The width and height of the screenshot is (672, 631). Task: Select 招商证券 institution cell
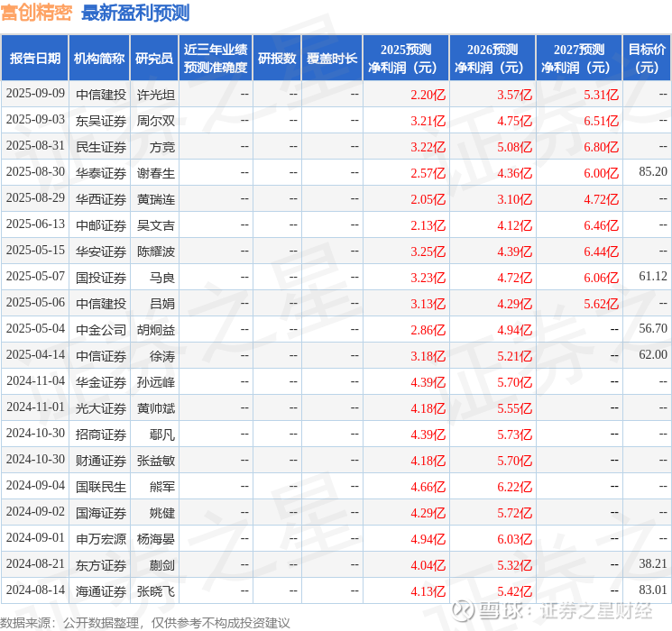tap(101, 434)
